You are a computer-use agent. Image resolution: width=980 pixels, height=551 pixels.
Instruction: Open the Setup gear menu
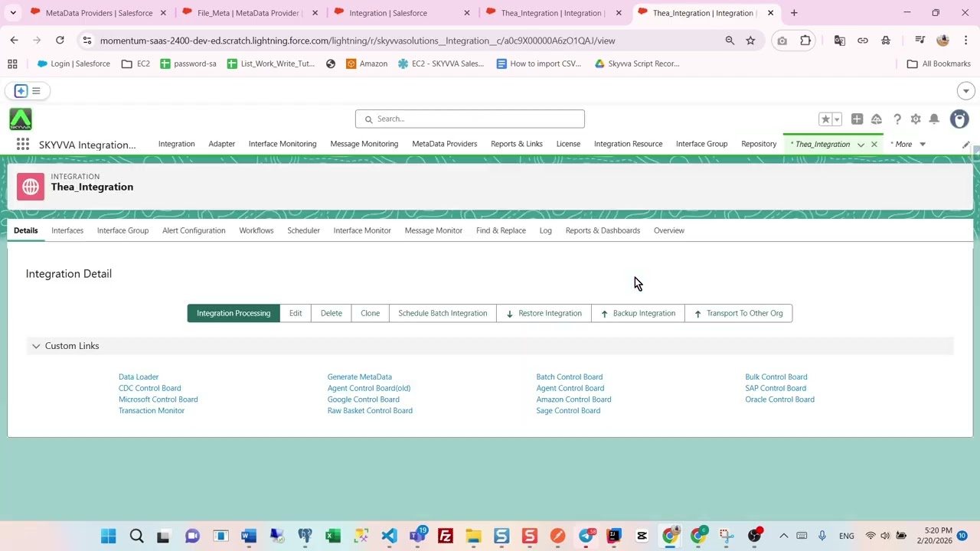pos(916,119)
